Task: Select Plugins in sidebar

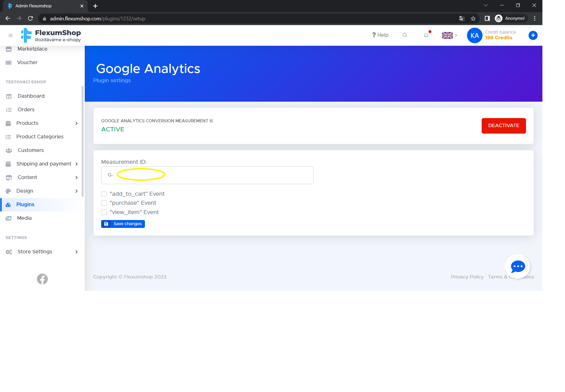Action: (25, 204)
